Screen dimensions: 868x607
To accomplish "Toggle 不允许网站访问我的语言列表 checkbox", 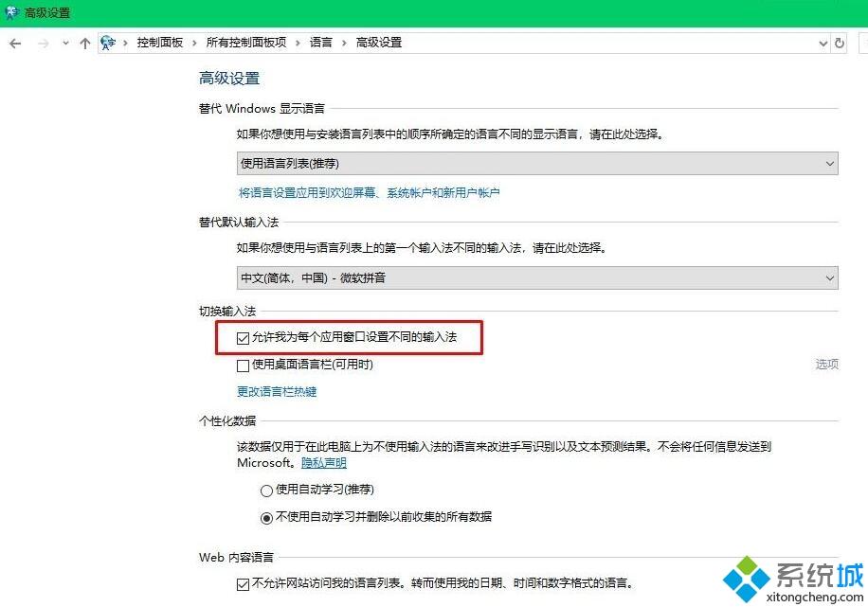I will 243,584.
